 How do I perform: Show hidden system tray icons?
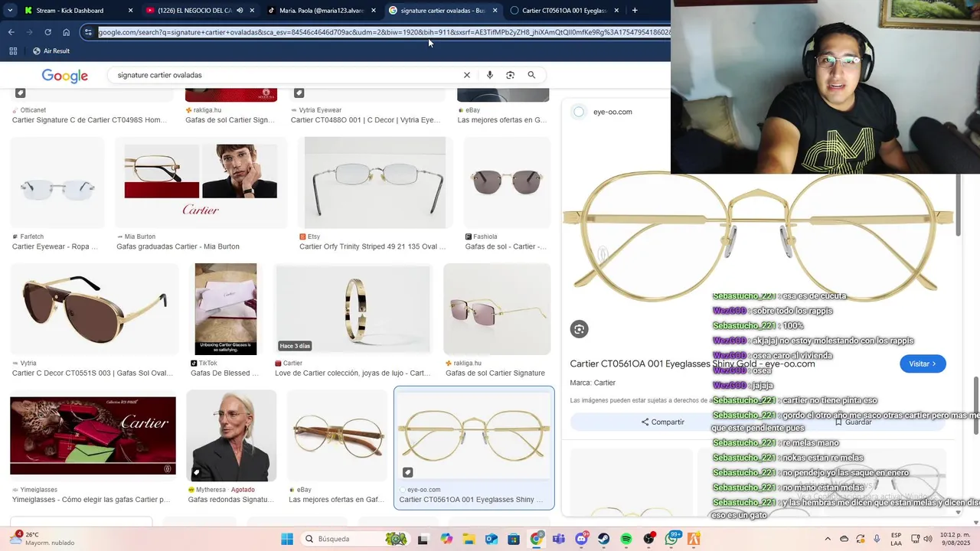828,539
